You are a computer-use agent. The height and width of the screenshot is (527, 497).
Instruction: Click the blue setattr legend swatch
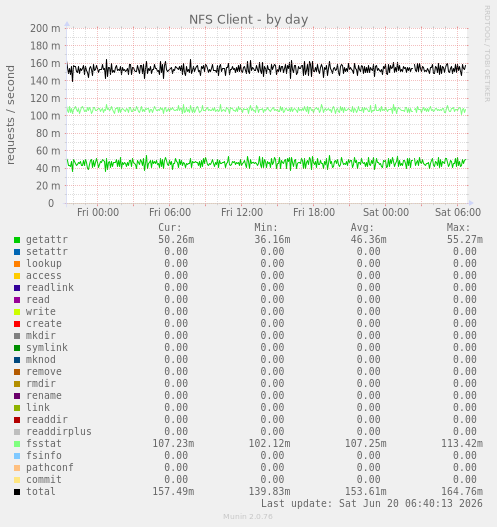[17, 252]
